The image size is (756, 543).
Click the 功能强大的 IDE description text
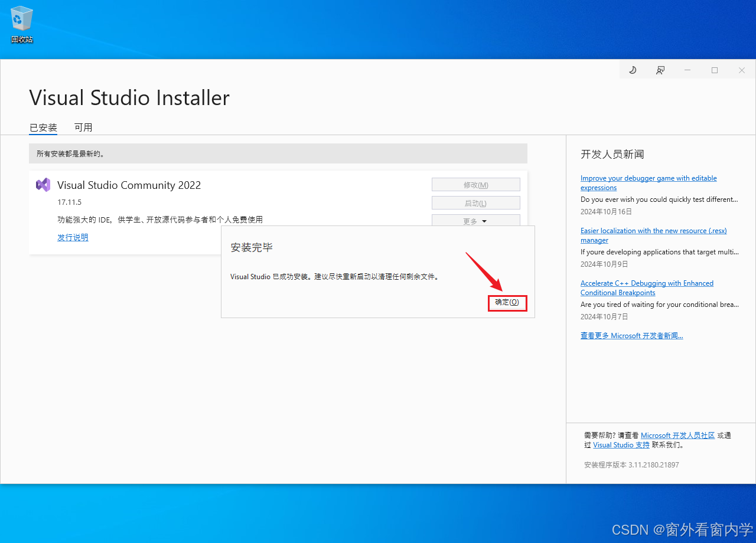[160, 220]
